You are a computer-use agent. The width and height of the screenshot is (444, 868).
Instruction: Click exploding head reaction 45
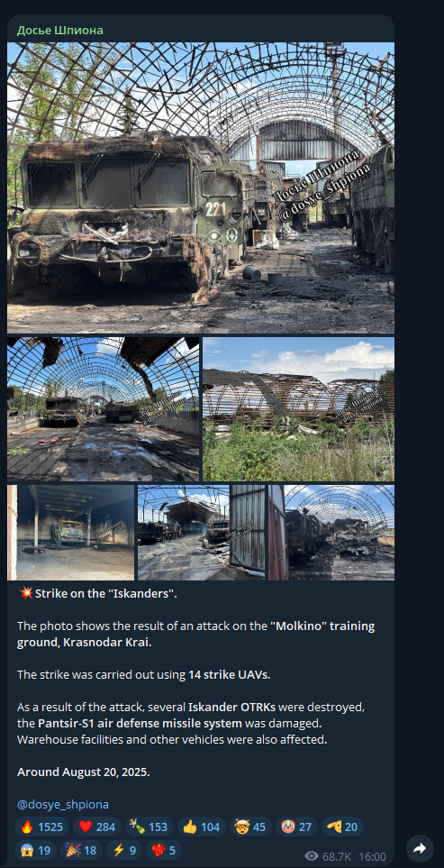250,827
